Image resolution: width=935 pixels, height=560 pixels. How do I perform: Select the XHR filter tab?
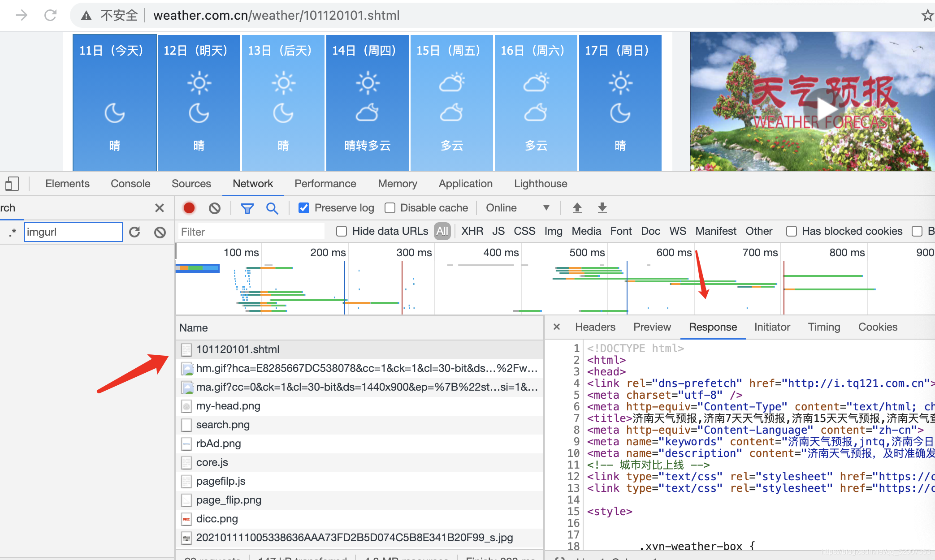[x=470, y=231]
